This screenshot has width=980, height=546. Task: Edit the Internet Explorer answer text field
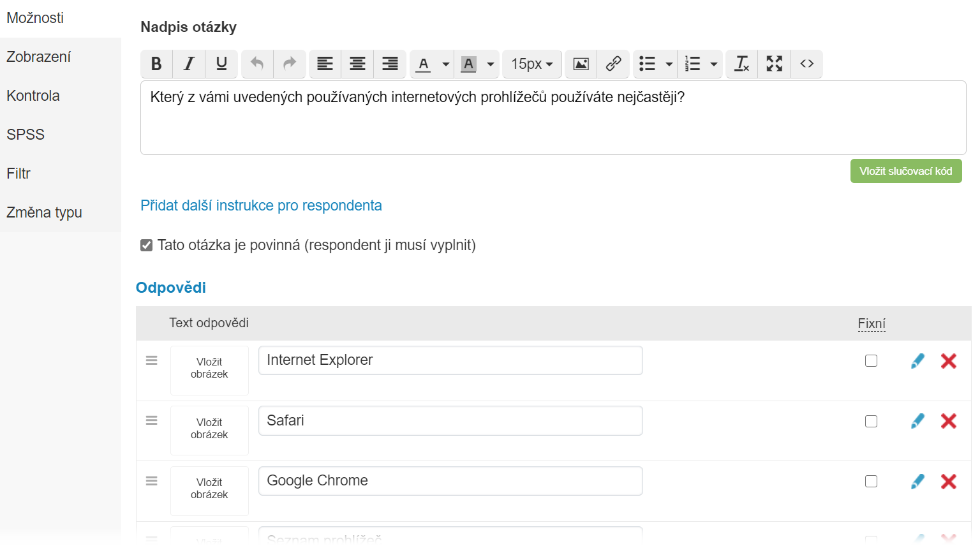tap(450, 360)
